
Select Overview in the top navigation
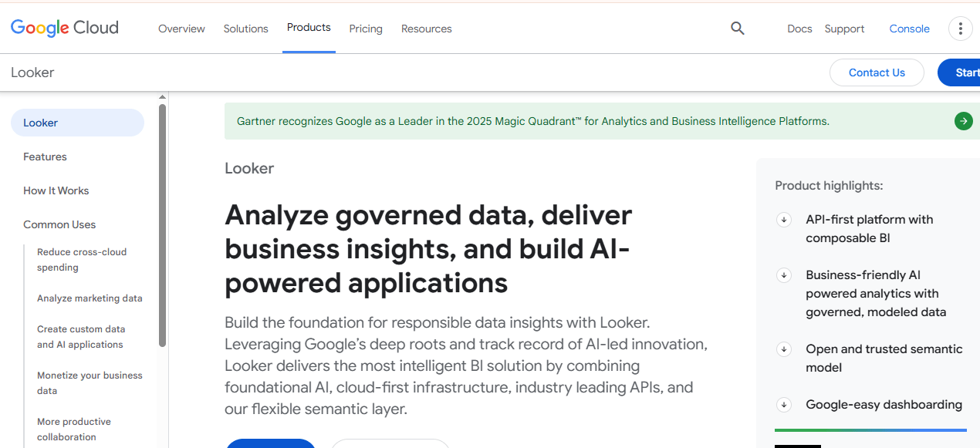(181, 29)
